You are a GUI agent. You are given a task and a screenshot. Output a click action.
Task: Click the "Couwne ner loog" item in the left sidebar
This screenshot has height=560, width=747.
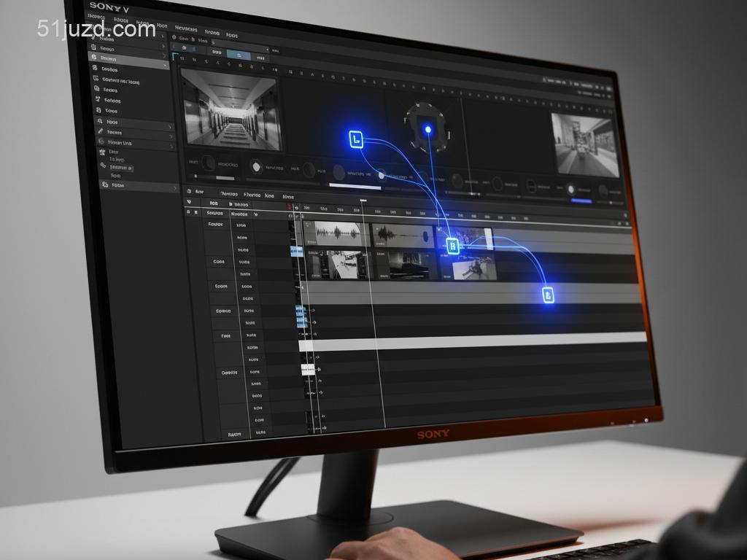(x=120, y=81)
